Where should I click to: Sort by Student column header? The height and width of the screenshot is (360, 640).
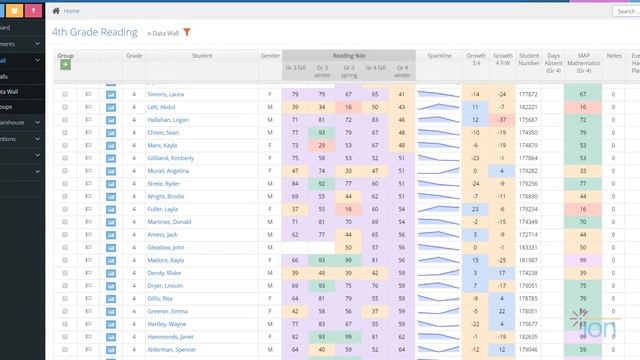click(x=202, y=56)
